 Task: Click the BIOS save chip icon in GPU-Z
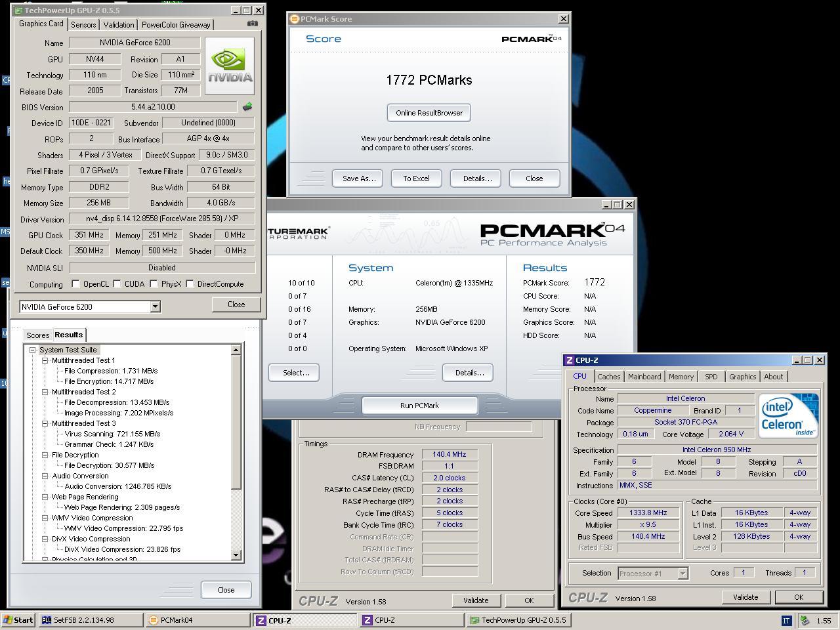point(247,106)
